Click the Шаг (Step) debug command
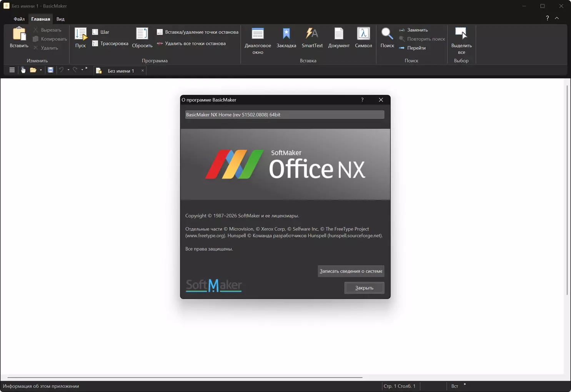This screenshot has width=571, height=392. coord(101,32)
